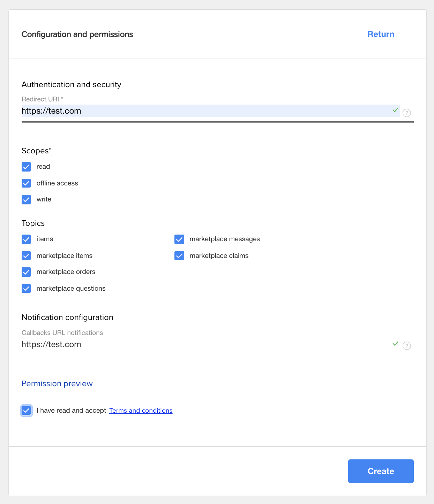Toggle marketplace items topic checkbox
The image size is (434, 504).
(x=26, y=256)
